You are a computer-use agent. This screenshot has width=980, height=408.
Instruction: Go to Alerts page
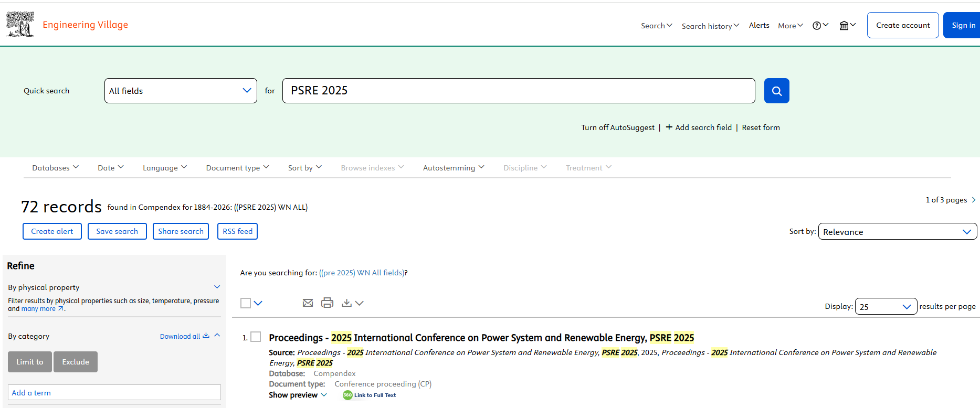tap(759, 25)
